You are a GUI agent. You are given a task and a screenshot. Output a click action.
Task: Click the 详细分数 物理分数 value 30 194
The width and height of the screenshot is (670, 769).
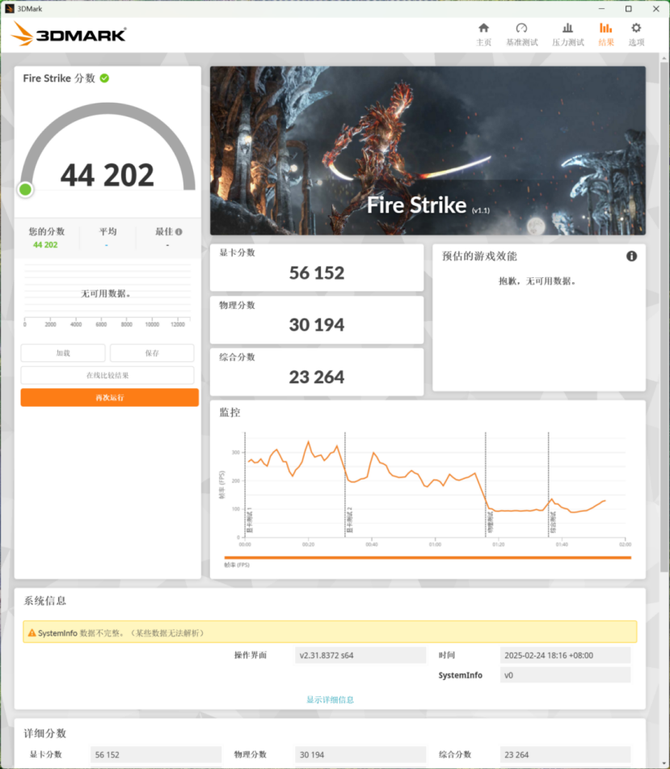click(x=361, y=755)
